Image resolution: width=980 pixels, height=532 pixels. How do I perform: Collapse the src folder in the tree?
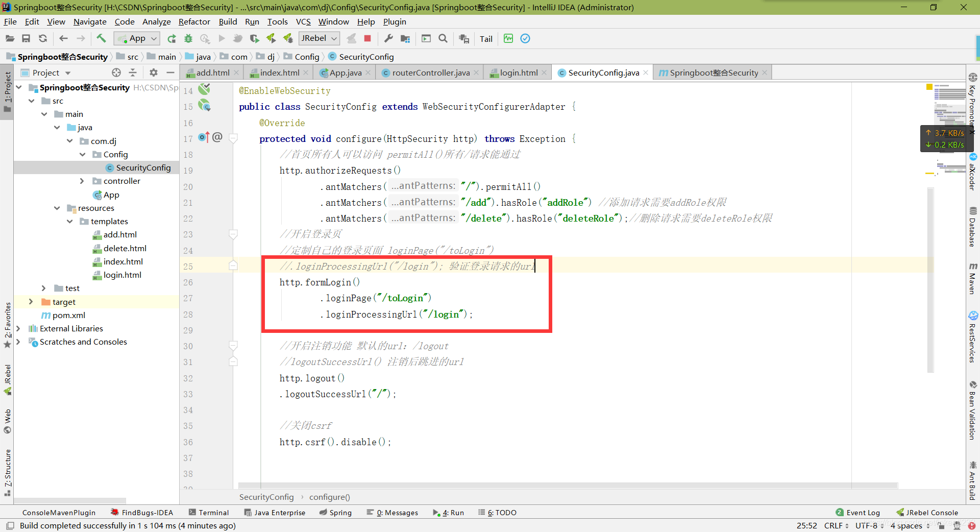click(x=32, y=101)
